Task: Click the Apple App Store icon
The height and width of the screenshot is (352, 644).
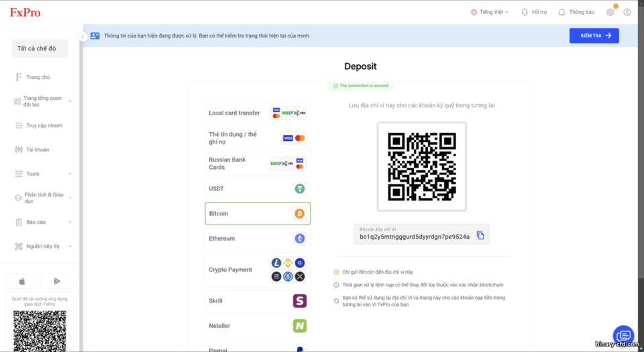Action: (x=22, y=281)
